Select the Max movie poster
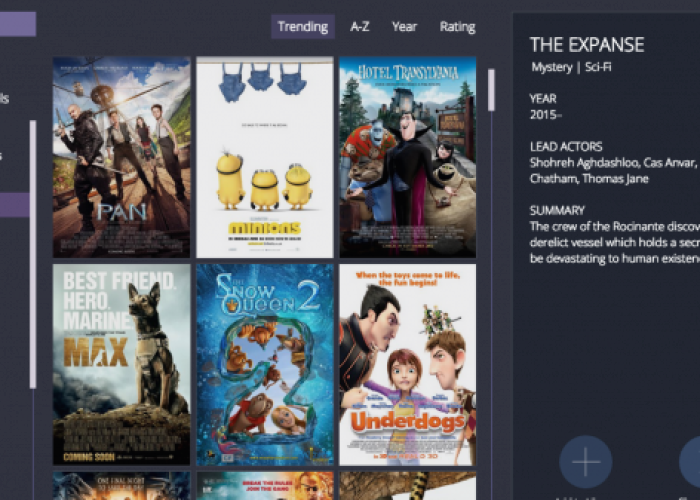Screen dimensions: 700x500 121,364
